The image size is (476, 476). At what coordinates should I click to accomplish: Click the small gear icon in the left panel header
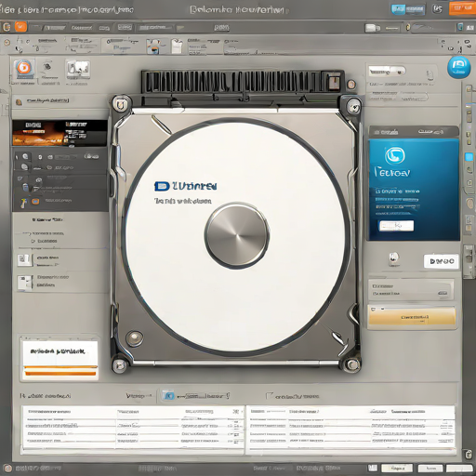47,66
